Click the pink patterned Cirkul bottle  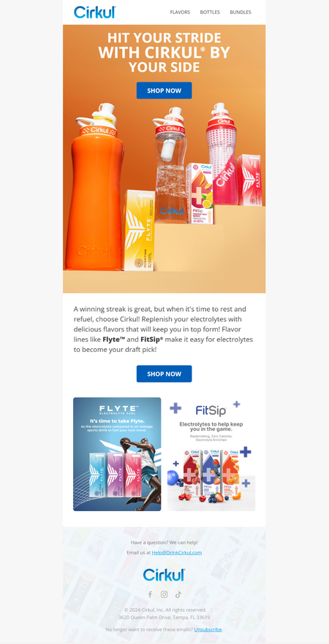[x=222, y=154]
